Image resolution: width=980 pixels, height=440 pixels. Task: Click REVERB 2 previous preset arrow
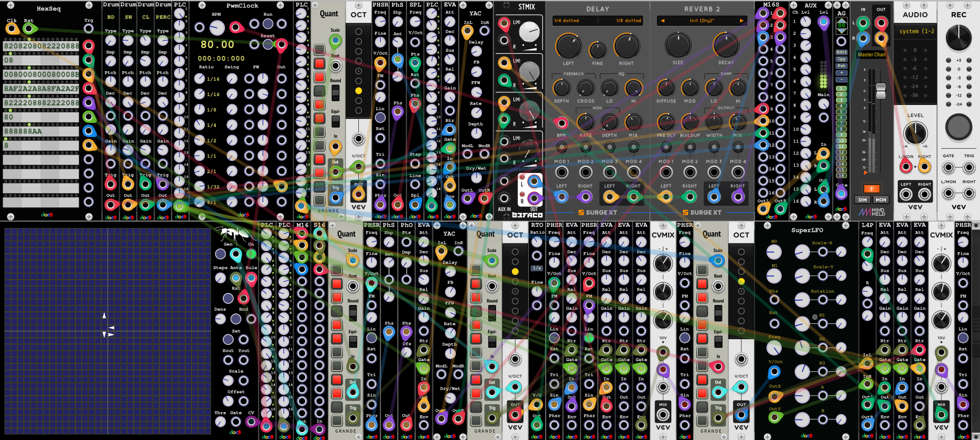coord(662,21)
